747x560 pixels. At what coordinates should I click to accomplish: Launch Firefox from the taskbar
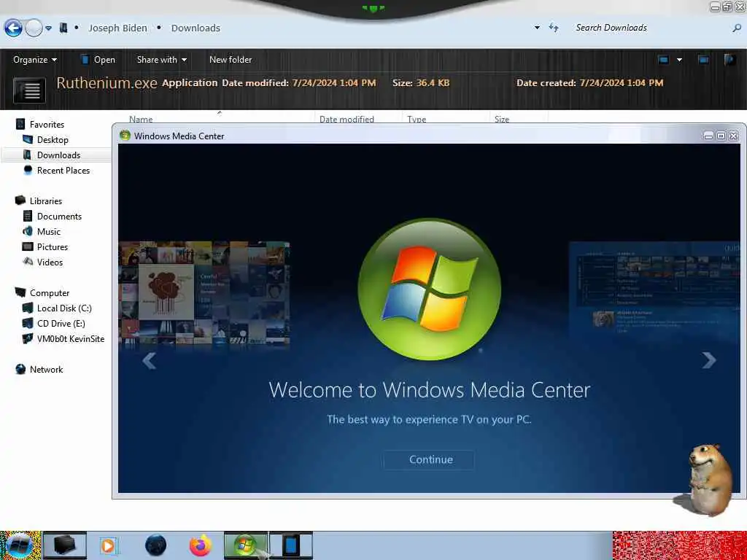201,545
